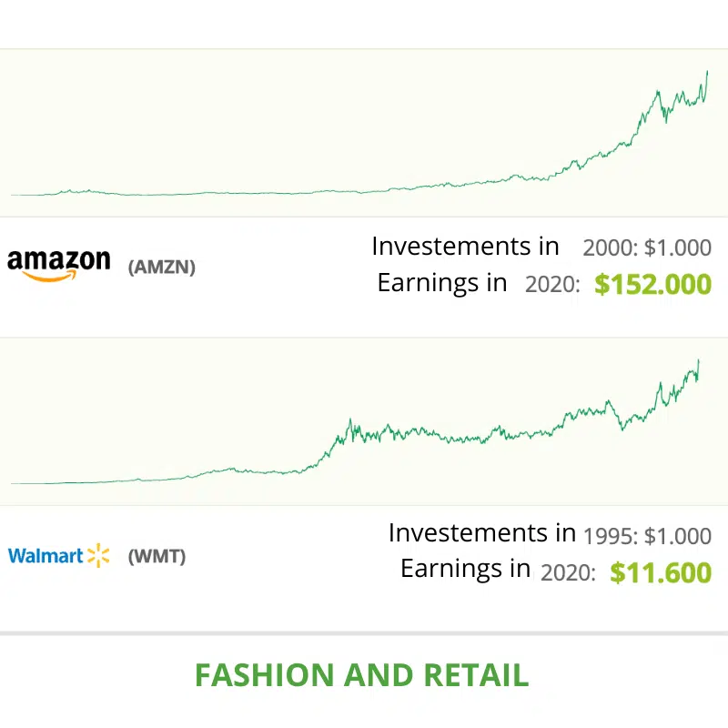The width and height of the screenshot is (728, 728).
Task: Click the peak of Walmart's chart line
Action: point(698,360)
